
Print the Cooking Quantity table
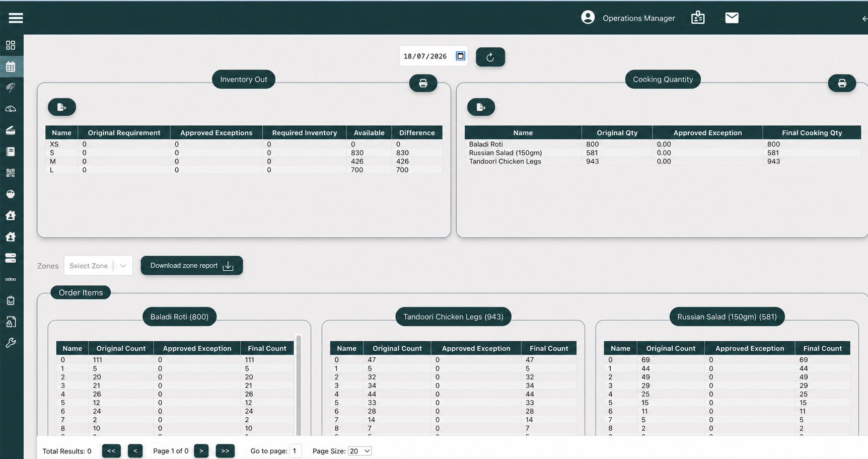(x=842, y=83)
